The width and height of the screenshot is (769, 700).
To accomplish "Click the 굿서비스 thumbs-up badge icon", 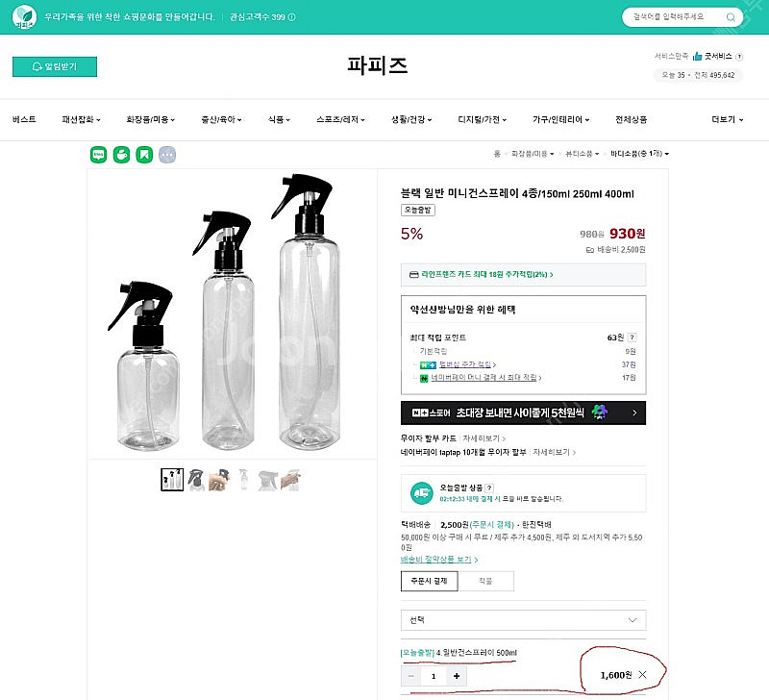I will pyautogui.click(x=697, y=56).
